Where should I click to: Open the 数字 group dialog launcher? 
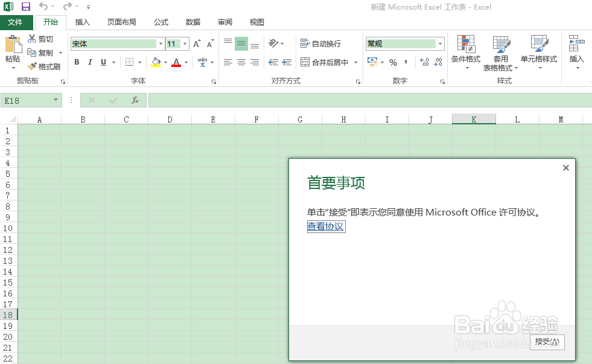tap(442, 81)
